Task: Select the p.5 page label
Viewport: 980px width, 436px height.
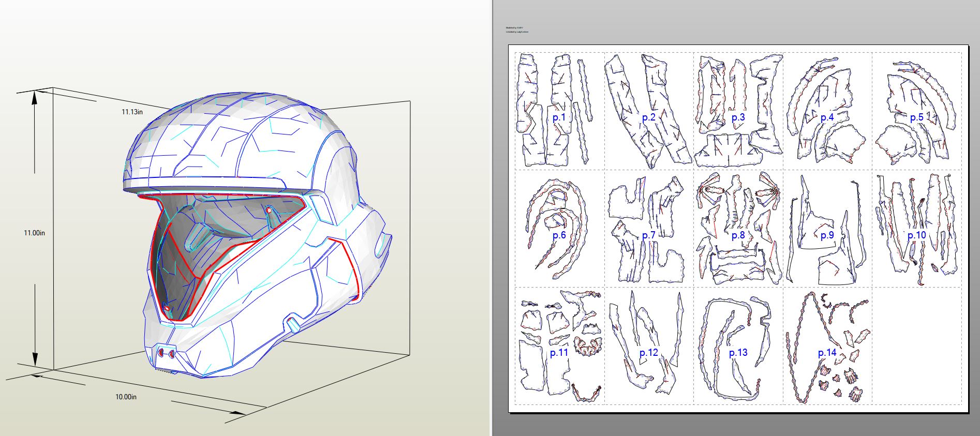Action: pyautogui.click(x=916, y=117)
